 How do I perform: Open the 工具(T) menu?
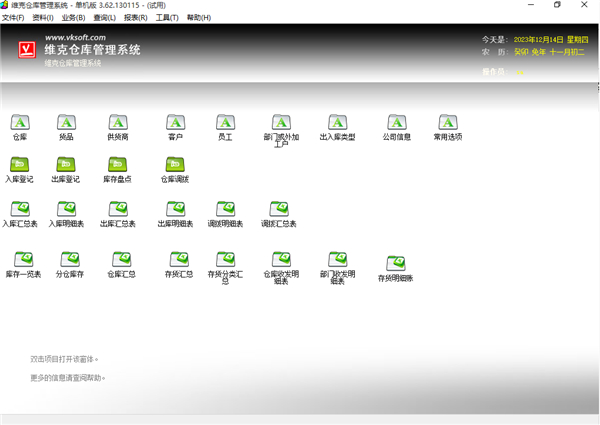167,18
